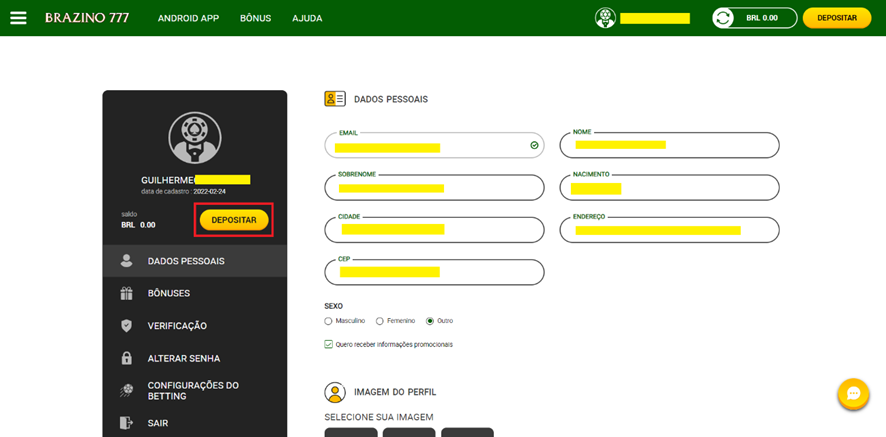Click the 'SEXO' label
This screenshot has height=437, width=886.
click(333, 306)
